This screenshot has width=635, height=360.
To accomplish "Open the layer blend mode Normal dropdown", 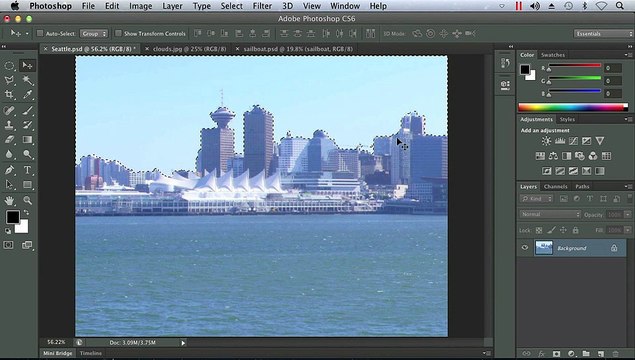I will [x=550, y=214].
